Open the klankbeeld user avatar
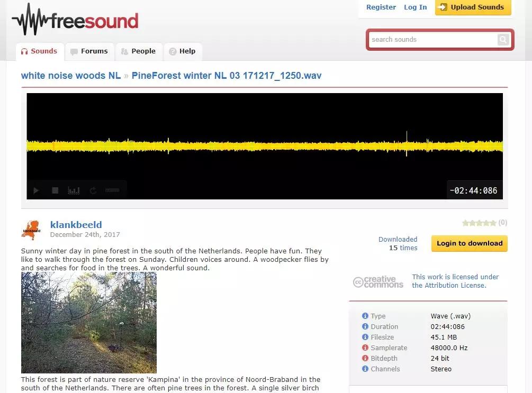This screenshot has height=393, width=532. pyautogui.click(x=31, y=230)
